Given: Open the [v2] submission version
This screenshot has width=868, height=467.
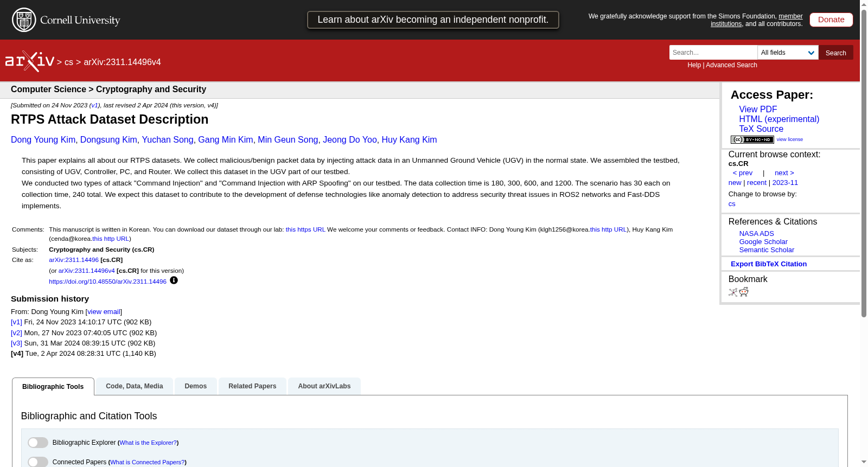Looking at the screenshot, I should pos(16,333).
